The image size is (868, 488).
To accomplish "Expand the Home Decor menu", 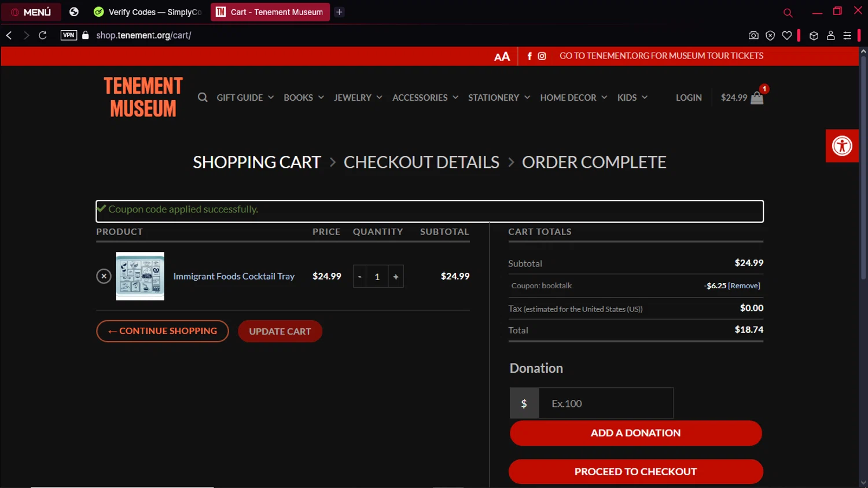I will pyautogui.click(x=574, y=98).
